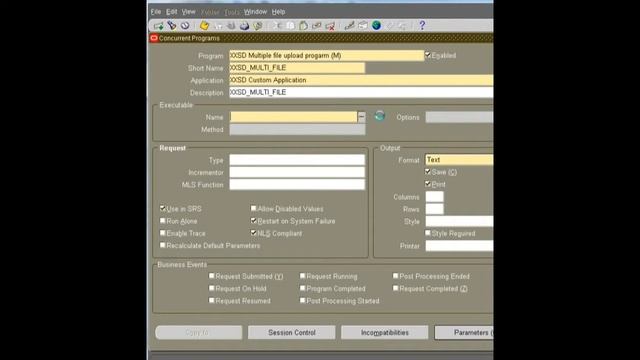Screen dimensions: 640x360
Task: Click the yellow Save toolbar icon
Action: coord(204,26)
